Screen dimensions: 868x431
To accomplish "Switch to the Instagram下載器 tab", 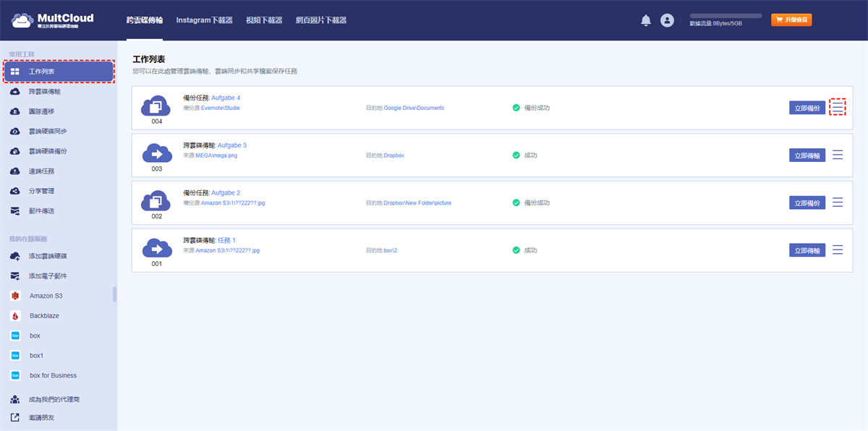I will tap(205, 20).
